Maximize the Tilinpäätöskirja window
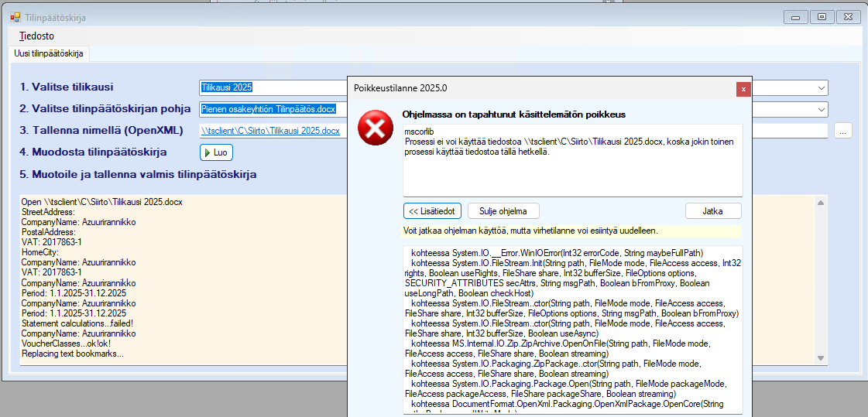 (x=821, y=16)
